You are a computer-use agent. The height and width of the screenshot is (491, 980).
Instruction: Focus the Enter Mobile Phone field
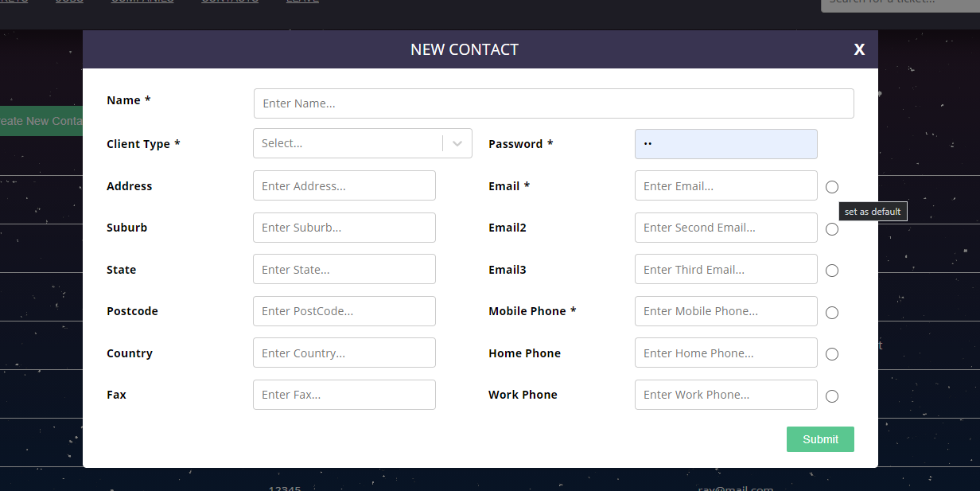(x=725, y=311)
